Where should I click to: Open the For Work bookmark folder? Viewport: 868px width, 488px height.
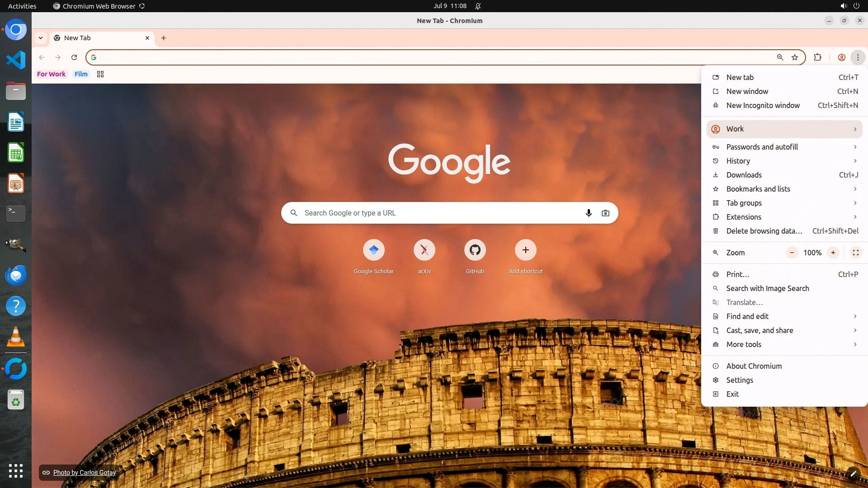(51, 74)
